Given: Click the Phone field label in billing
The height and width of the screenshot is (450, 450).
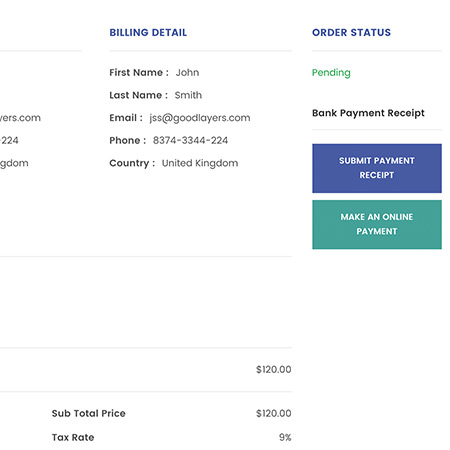Looking at the screenshot, I should click(128, 140).
